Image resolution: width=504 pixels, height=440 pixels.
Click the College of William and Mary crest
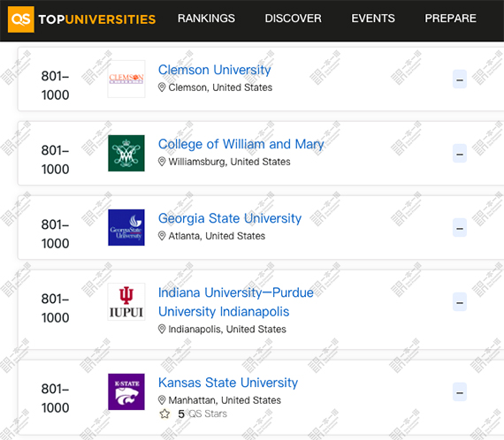pos(126,153)
